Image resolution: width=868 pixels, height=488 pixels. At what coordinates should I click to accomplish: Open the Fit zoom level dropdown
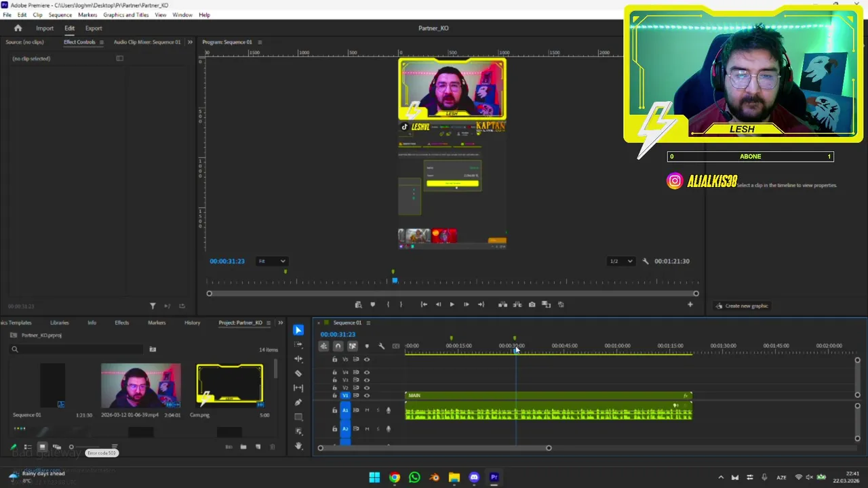tap(271, 261)
